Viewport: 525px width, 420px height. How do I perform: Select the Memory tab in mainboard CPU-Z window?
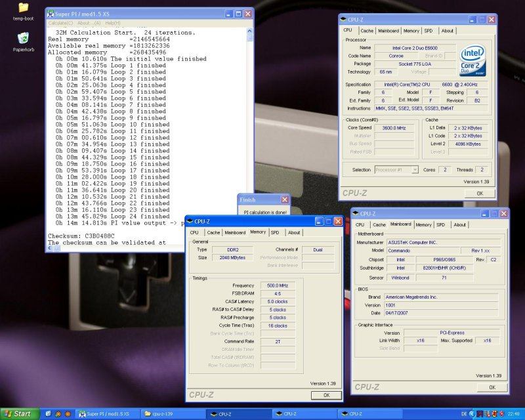click(x=423, y=224)
